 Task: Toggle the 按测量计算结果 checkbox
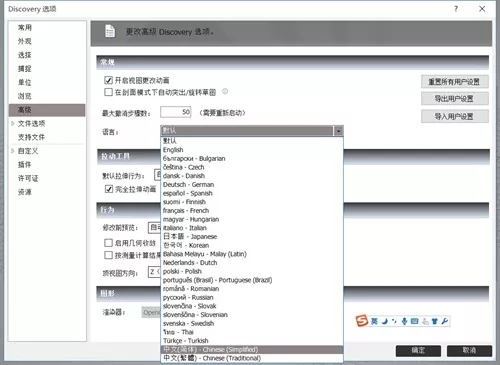point(108,255)
